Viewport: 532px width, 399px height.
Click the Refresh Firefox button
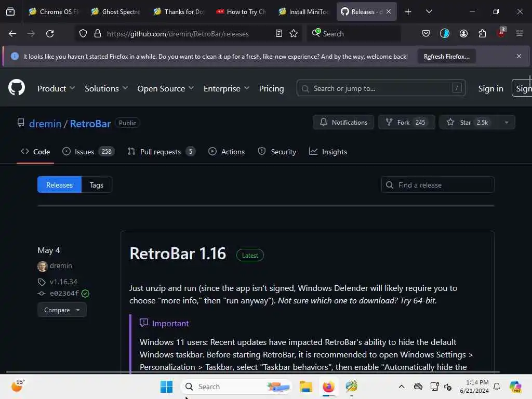(x=446, y=56)
